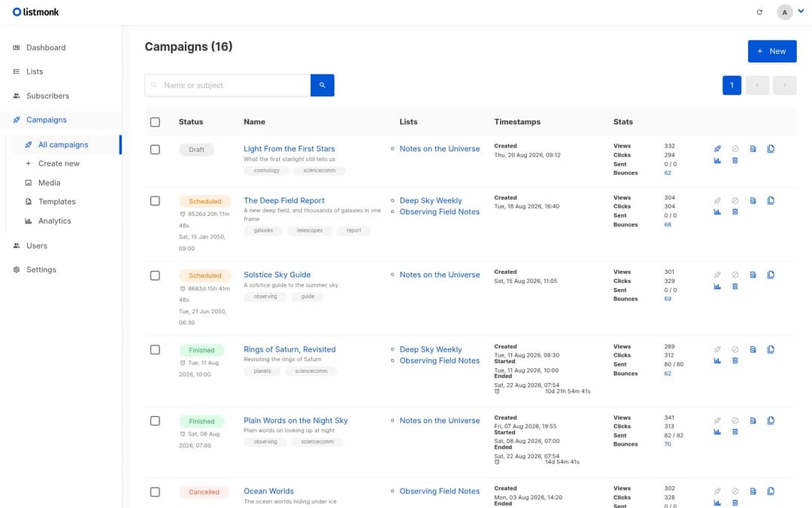
Task: Open Deep Sky Weekly list in Deep Field row
Action: pyautogui.click(x=430, y=201)
